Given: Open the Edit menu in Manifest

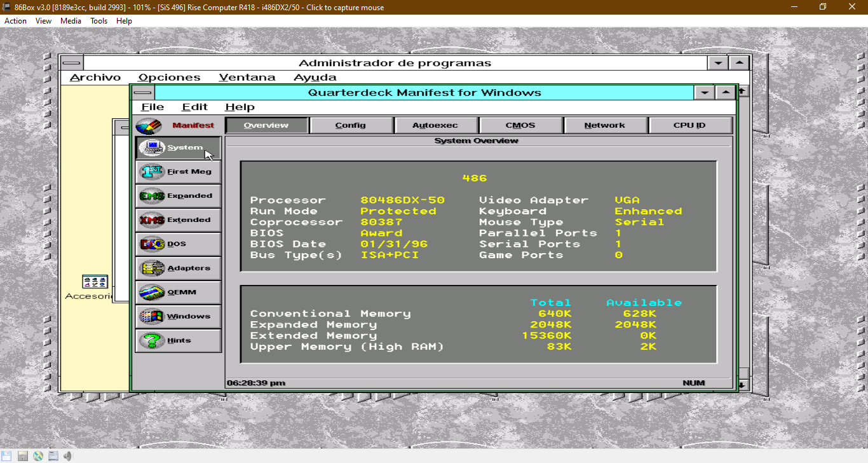Looking at the screenshot, I should pos(194,106).
